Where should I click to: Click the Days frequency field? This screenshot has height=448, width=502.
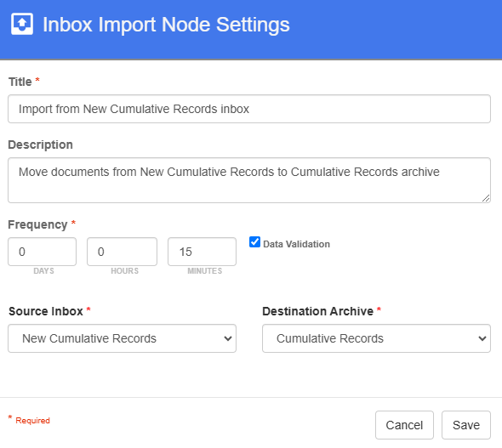[x=43, y=252]
